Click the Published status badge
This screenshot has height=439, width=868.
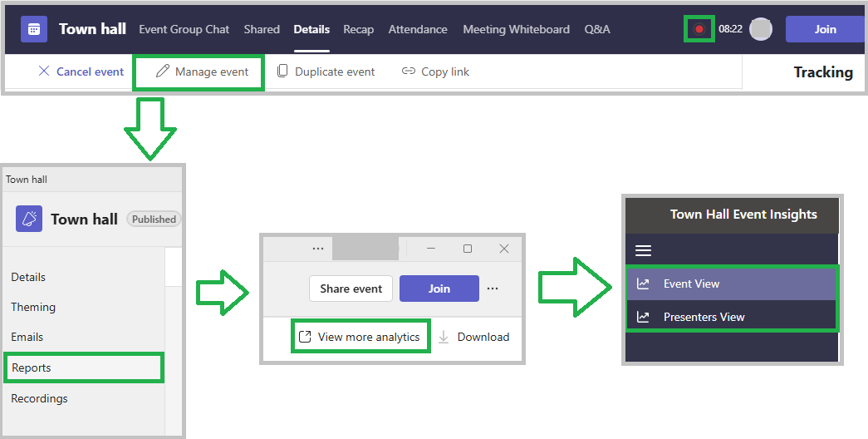tap(154, 219)
